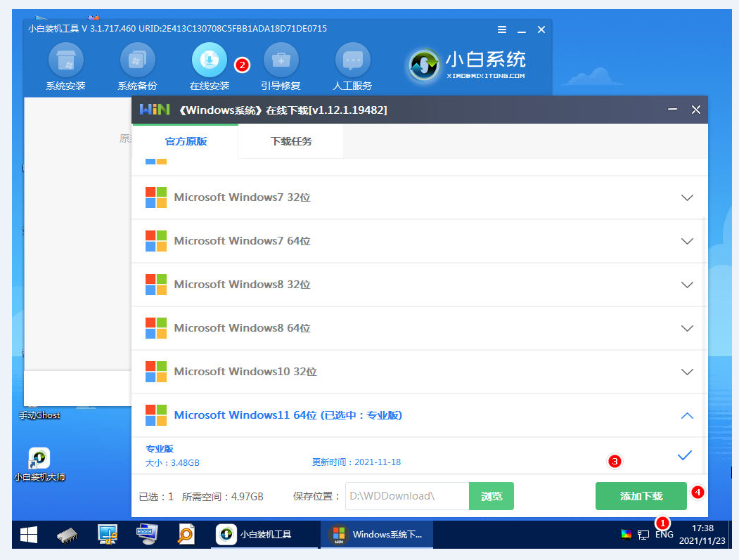Open the Windows Start menu

tap(29, 535)
